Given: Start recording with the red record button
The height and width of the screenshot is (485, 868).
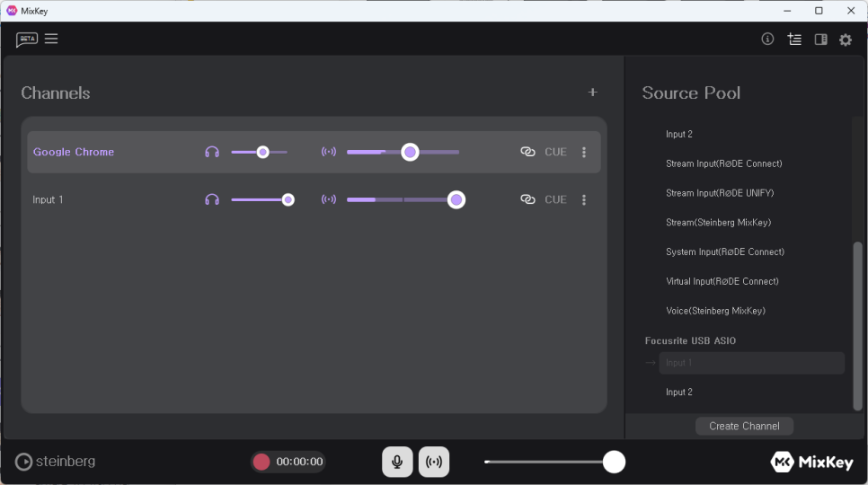Looking at the screenshot, I should point(261,462).
